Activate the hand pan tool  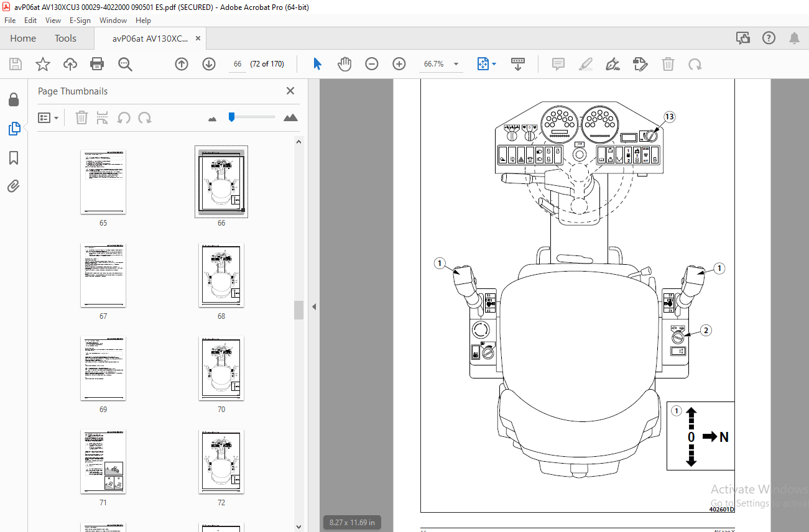[x=344, y=64]
